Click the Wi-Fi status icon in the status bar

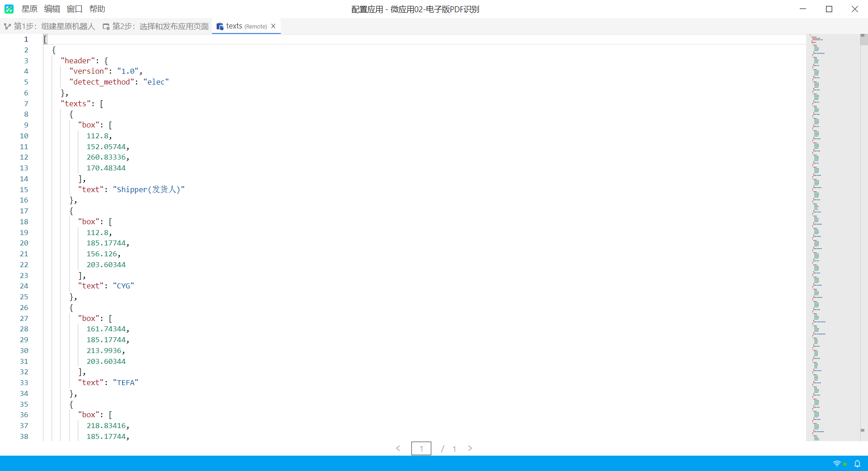tap(837, 464)
